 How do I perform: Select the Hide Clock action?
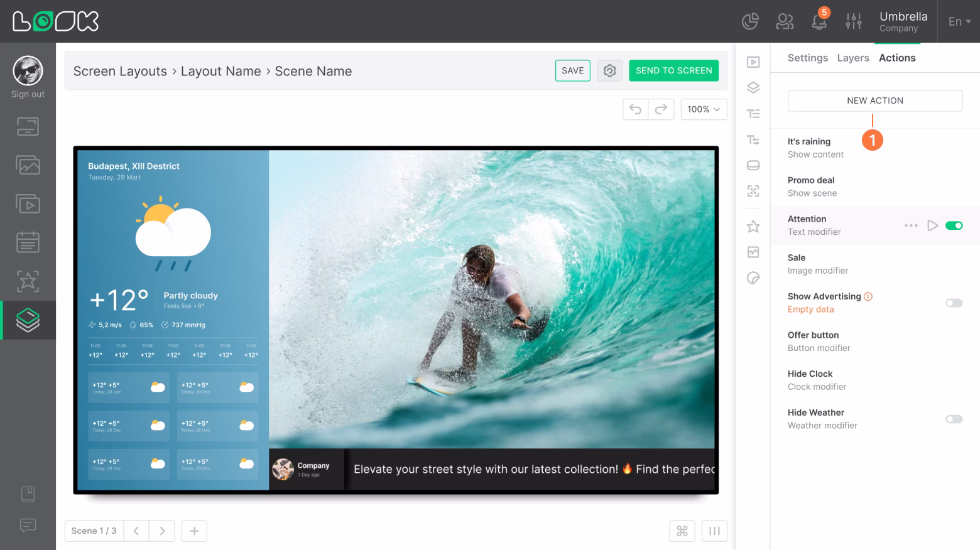click(875, 380)
